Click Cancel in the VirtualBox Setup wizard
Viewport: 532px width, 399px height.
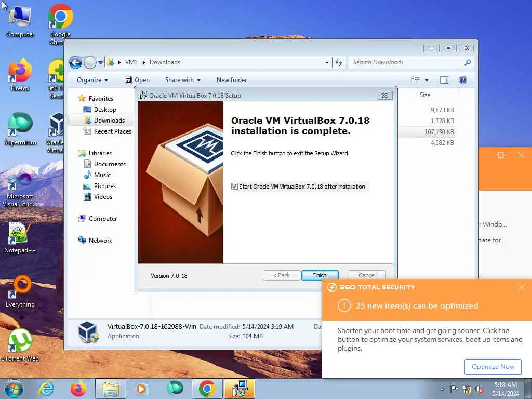coord(367,275)
